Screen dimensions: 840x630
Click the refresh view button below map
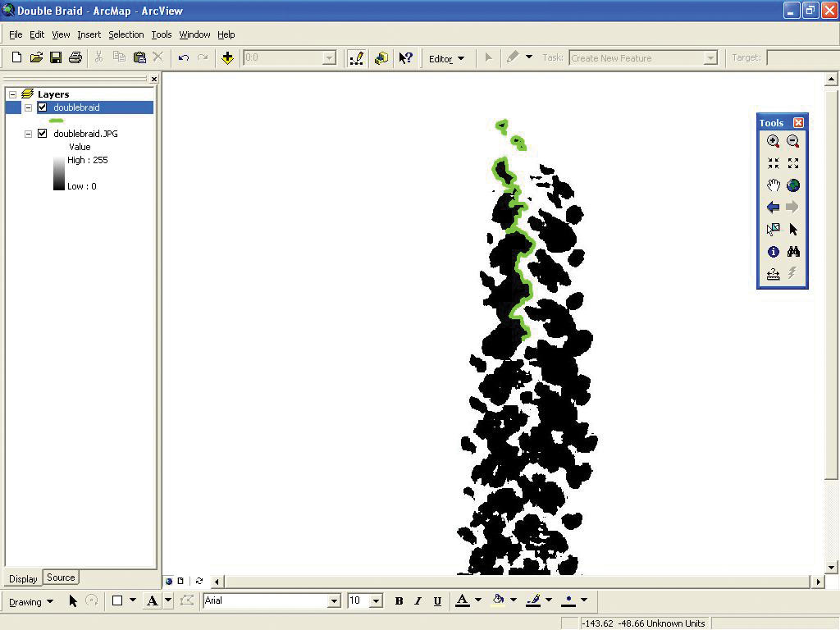(199, 581)
